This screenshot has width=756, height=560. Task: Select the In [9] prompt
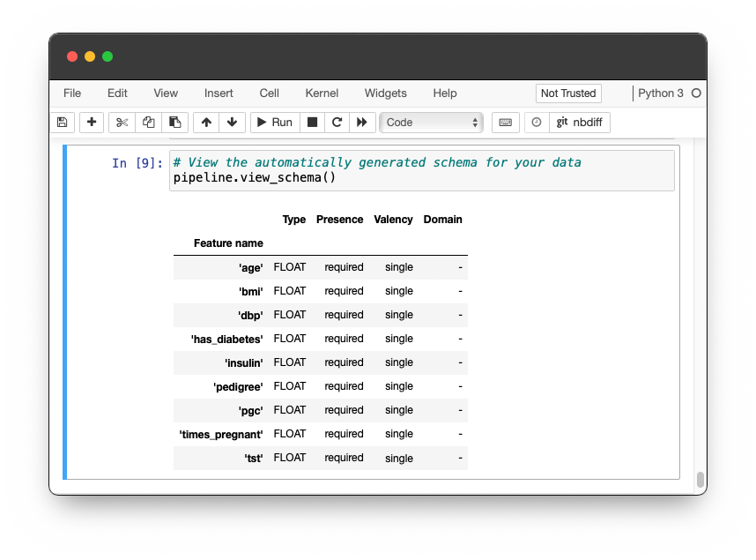tap(137, 163)
